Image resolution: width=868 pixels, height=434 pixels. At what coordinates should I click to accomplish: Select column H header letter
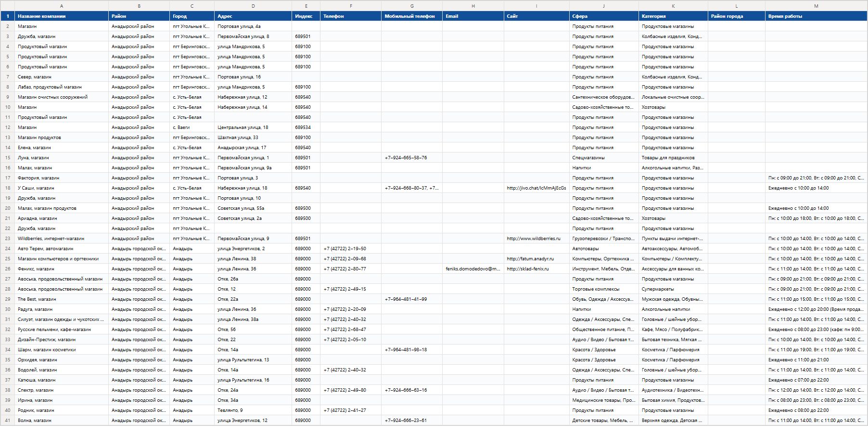[473, 6]
